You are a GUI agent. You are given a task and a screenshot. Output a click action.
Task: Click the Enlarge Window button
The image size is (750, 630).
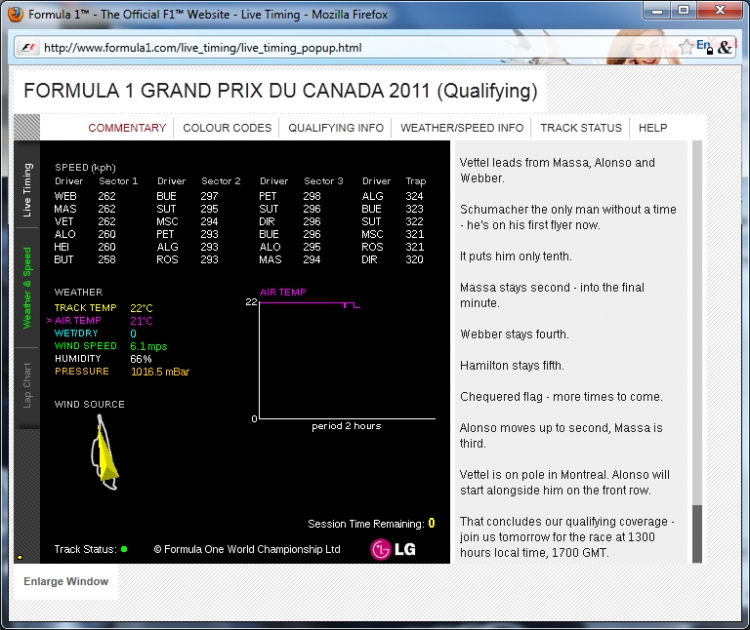(x=66, y=581)
